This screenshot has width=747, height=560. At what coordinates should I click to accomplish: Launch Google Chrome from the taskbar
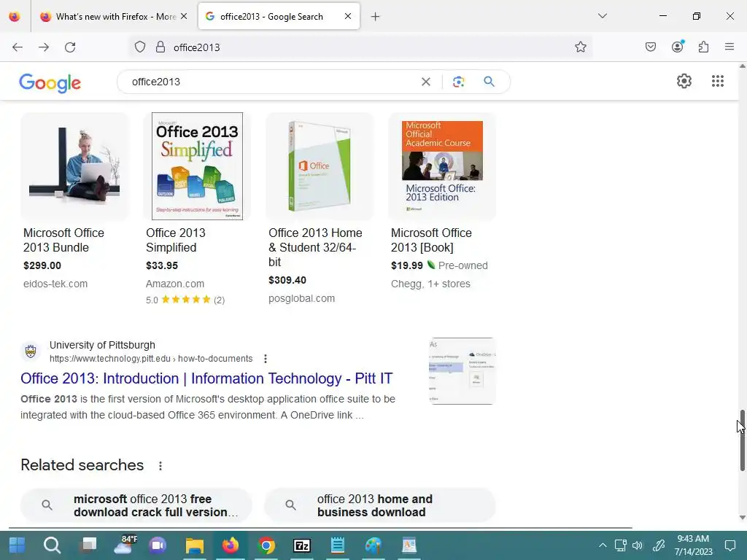(x=266, y=545)
